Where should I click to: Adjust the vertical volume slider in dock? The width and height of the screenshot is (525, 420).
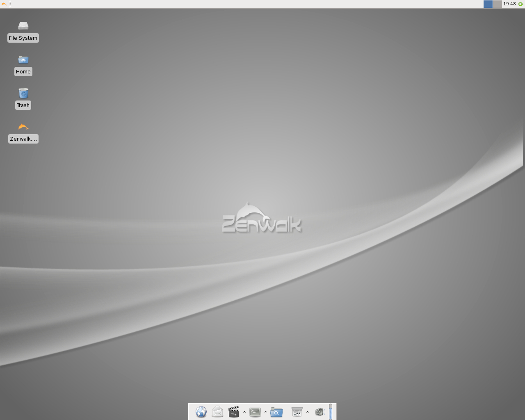(x=331, y=412)
